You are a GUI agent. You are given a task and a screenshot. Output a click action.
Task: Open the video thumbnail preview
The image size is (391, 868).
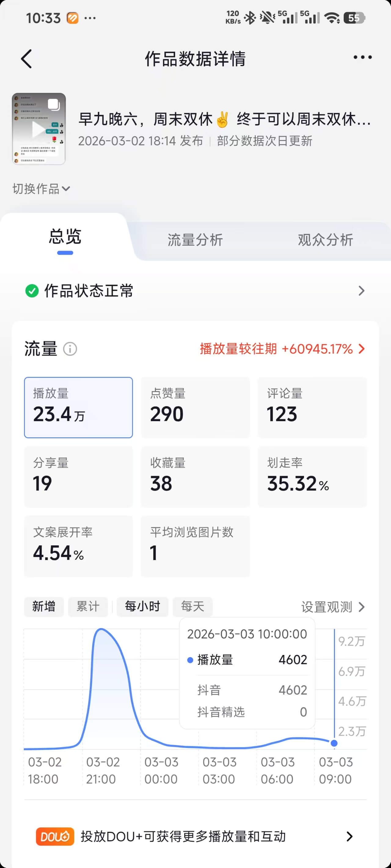(39, 129)
